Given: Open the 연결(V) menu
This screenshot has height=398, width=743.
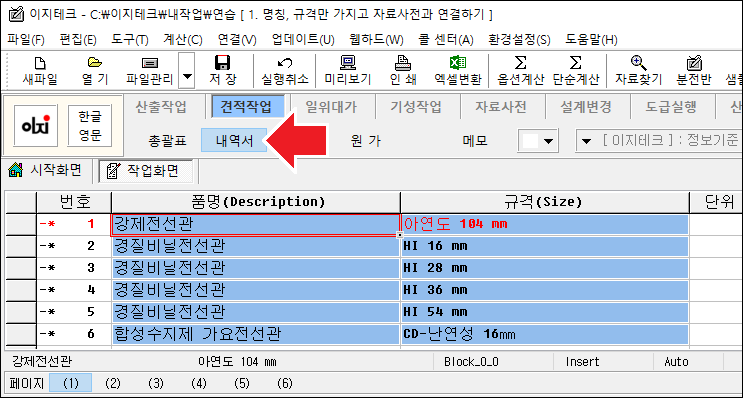Looking at the screenshot, I should [237, 40].
